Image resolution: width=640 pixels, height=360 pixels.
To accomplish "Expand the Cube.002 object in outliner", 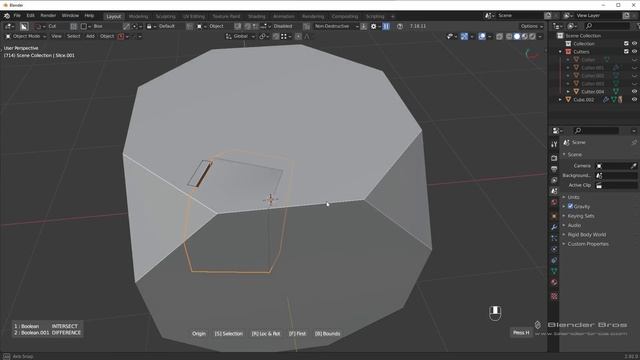I will [x=560, y=100].
